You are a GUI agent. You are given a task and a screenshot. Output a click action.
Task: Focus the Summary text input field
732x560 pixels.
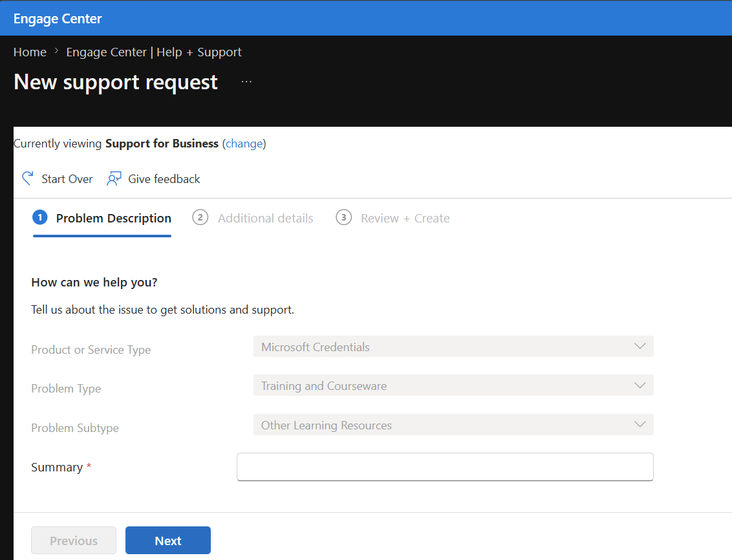pos(445,467)
